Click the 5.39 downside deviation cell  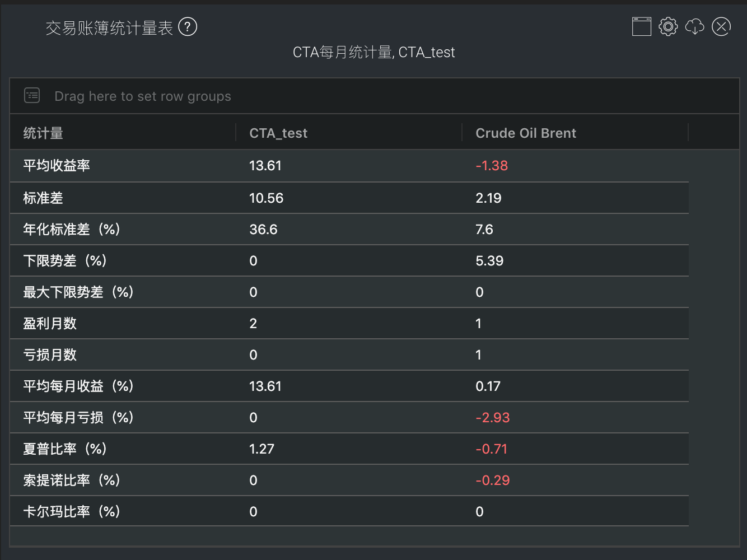[x=489, y=261]
